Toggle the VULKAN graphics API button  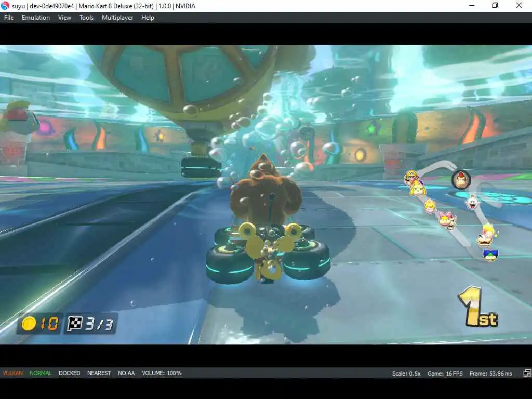click(x=13, y=373)
